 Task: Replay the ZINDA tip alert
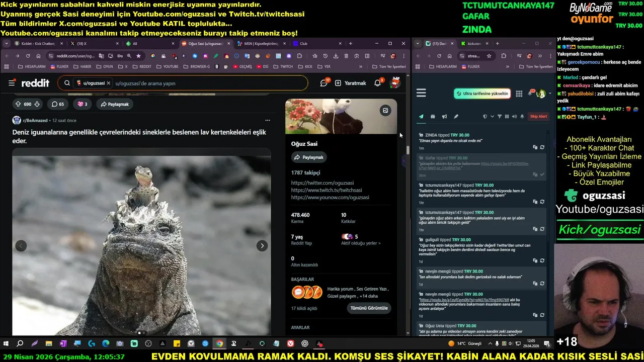pyautogui.click(x=542, y=147)
